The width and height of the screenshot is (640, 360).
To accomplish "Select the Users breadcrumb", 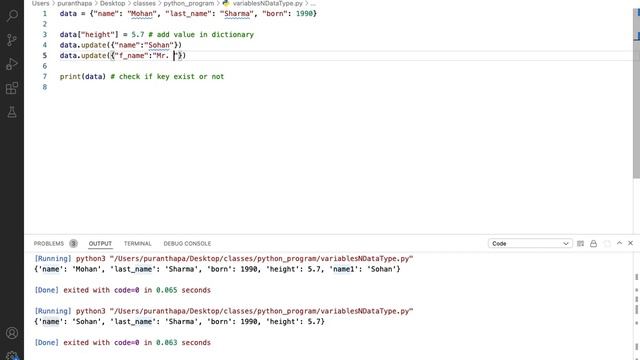I will (40, 3).
